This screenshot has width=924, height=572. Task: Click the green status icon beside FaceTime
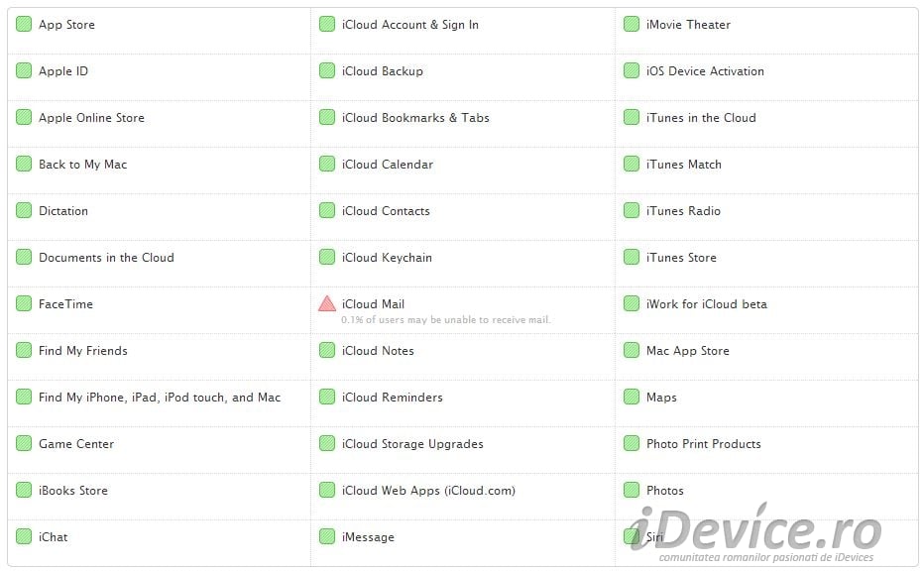click(x=24, y=303)
